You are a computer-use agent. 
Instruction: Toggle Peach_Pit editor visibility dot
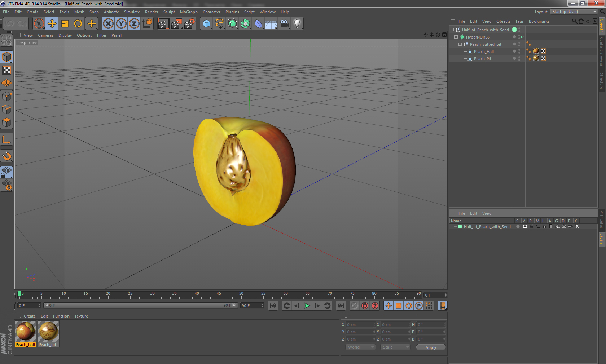click(x=519, y=57)
